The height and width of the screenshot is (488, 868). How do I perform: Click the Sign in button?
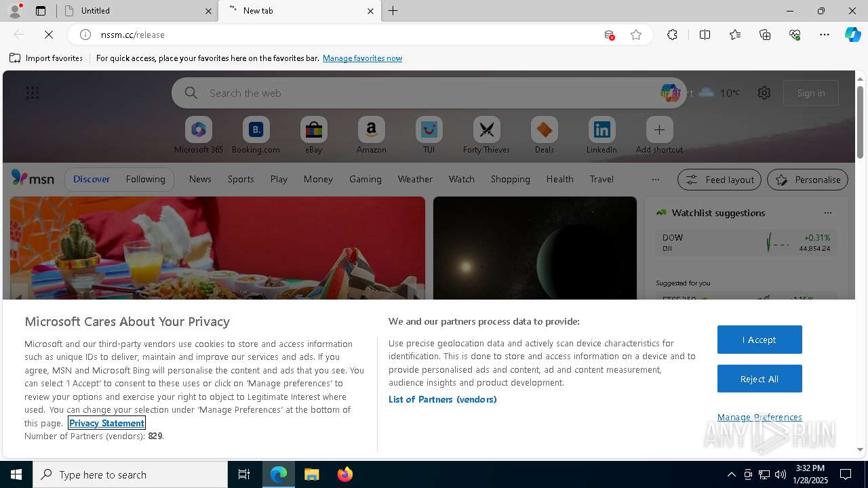point(811,93)
